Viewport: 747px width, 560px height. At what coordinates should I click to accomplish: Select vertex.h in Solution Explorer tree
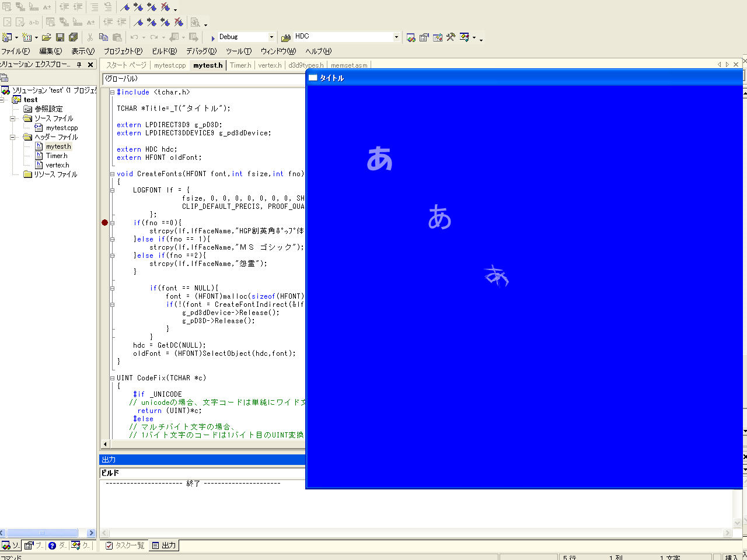click(57, 165)
